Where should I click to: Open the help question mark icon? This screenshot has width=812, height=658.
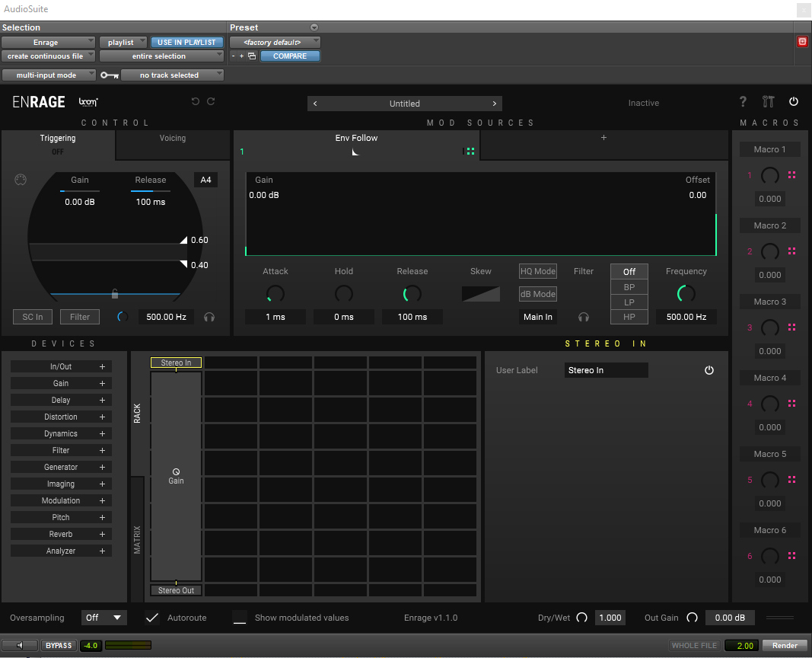click(x=744, y=102)
